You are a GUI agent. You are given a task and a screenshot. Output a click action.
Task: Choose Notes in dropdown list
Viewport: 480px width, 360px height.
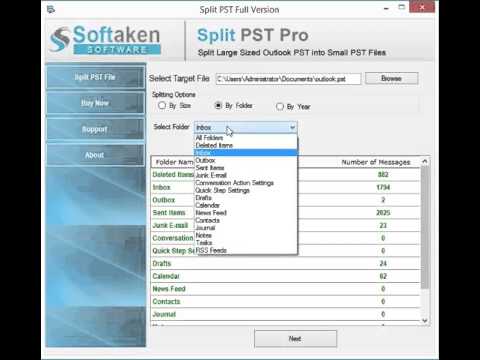pos(246,235)
